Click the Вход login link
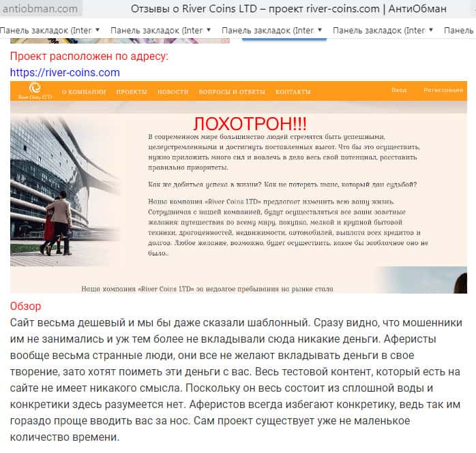 coord(399,90)
